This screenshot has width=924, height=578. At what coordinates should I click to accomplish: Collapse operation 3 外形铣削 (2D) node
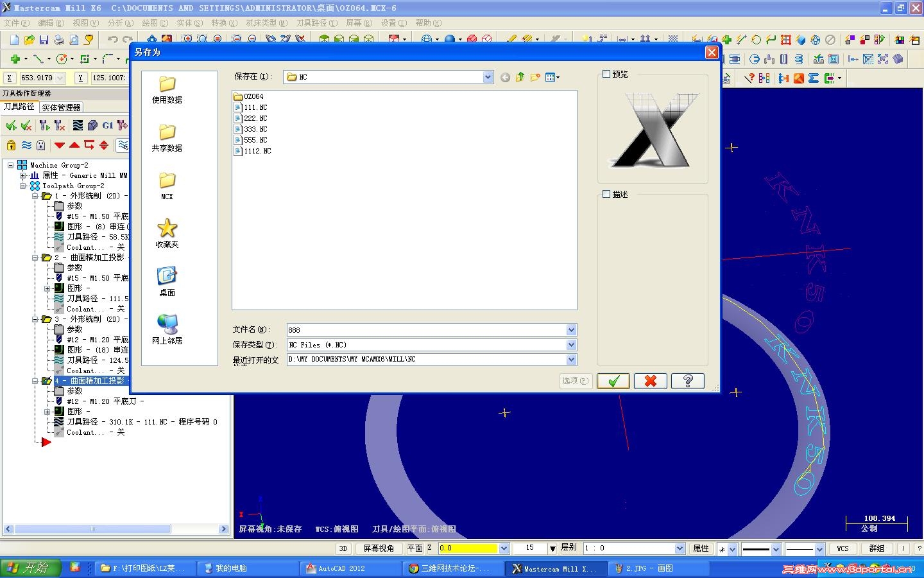point(35,319)
